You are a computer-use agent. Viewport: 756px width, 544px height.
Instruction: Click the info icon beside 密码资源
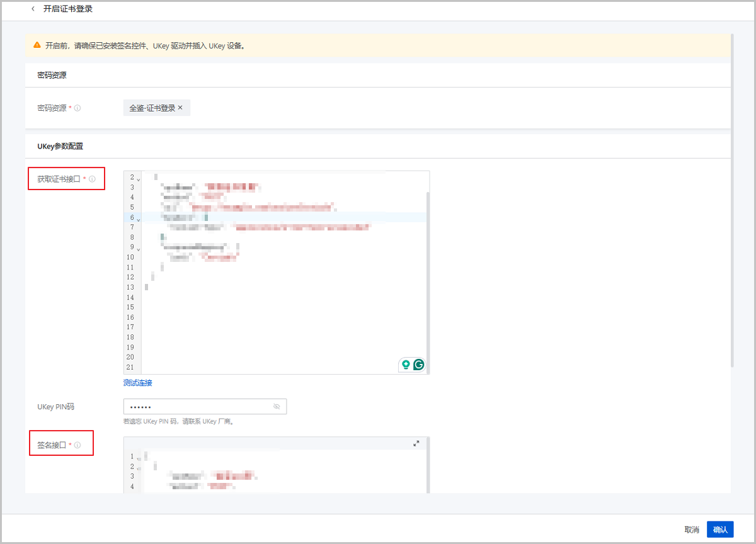[77, 108]
